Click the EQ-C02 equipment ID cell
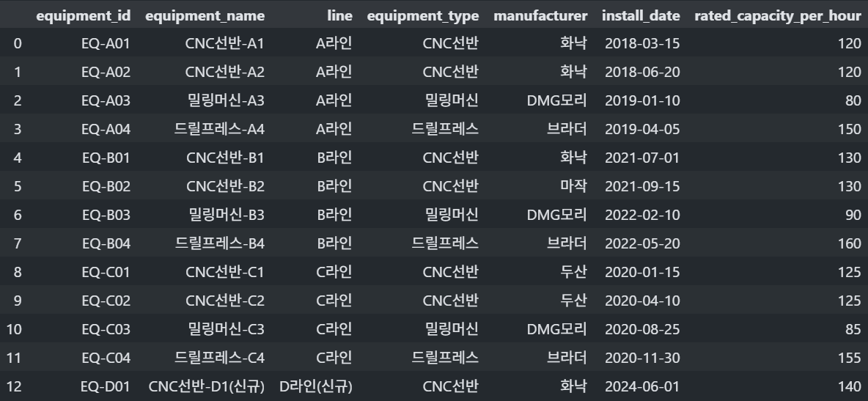This screenshot has height=401, width=868. click(106, 300)
